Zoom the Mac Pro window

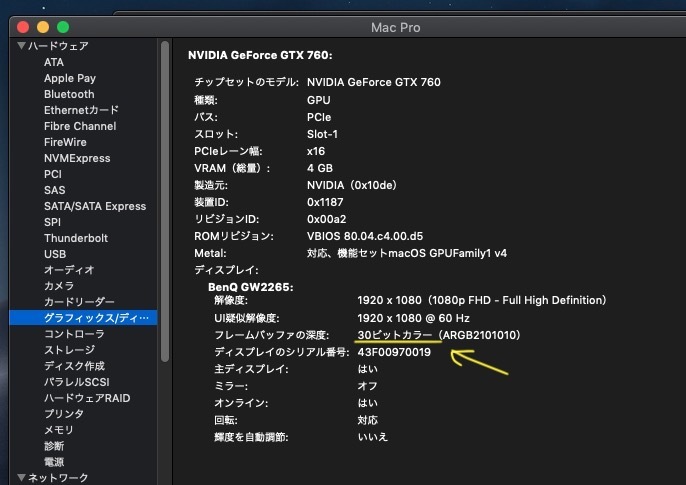[x=63, y=27]
